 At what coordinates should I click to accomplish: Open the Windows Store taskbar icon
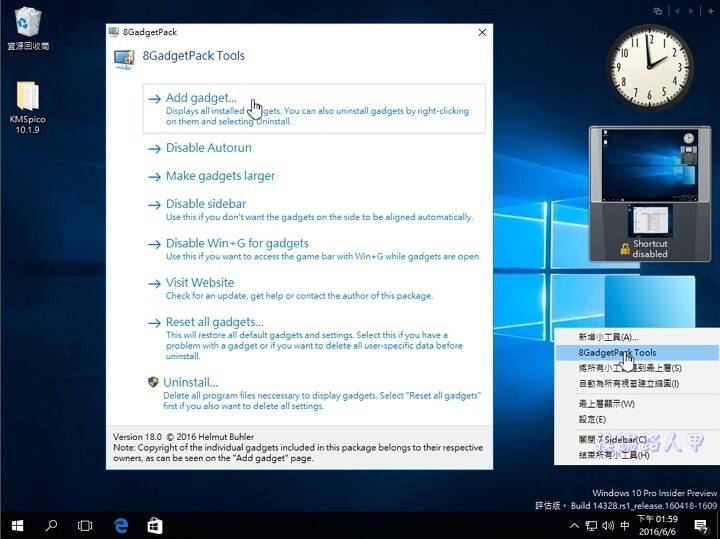point(155,526)
